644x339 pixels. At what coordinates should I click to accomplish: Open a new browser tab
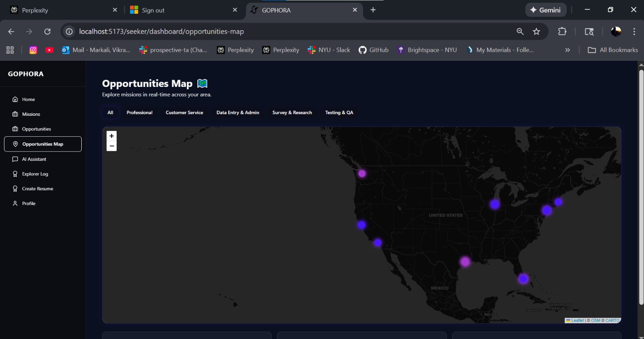pos(373,10)
